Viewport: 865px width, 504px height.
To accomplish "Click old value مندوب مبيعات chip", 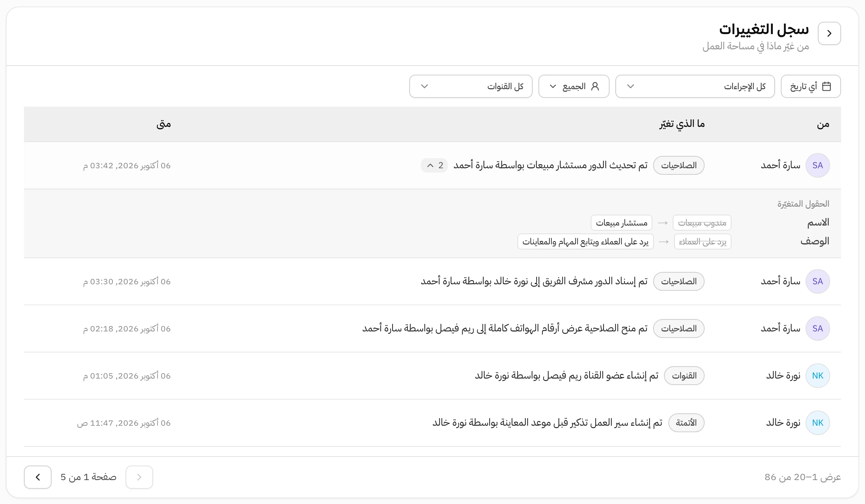I will point(702,223).
